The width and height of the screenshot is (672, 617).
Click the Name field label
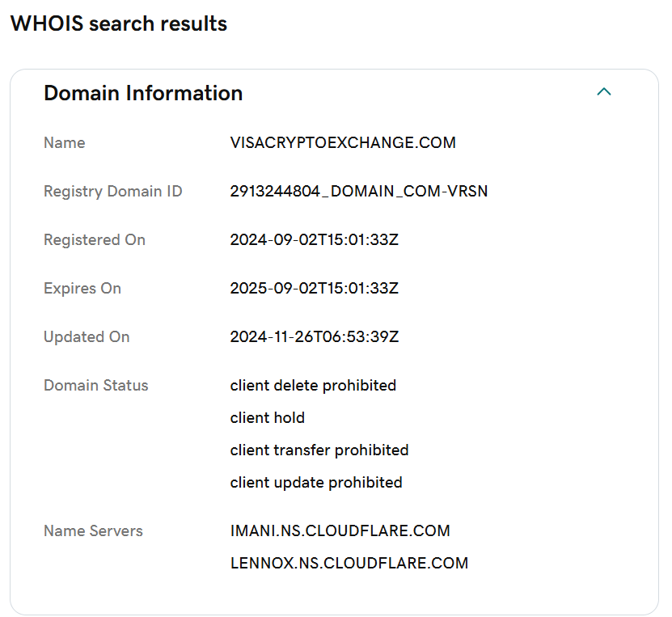tap(64, 142)
